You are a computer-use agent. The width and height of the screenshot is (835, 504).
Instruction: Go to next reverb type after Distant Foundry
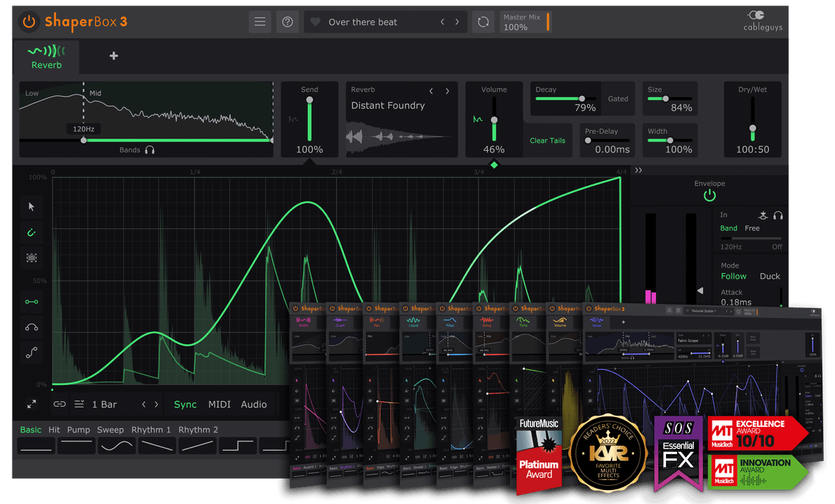coord(447,90)
